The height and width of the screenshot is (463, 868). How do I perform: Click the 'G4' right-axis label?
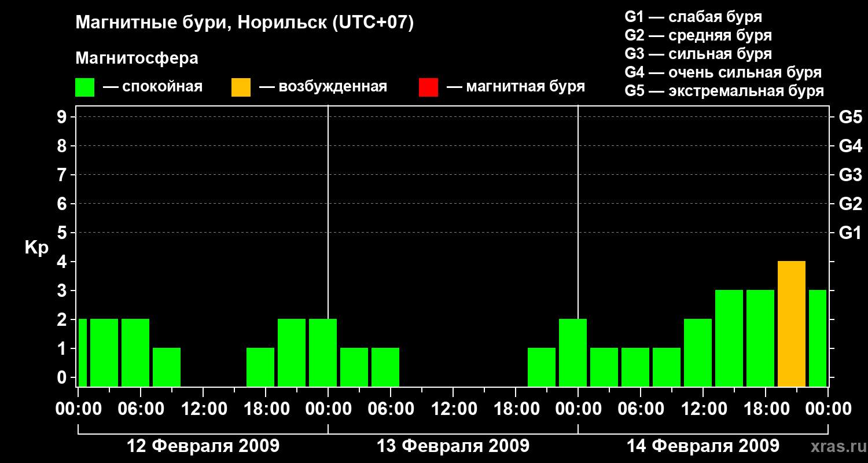pos(851,146)
